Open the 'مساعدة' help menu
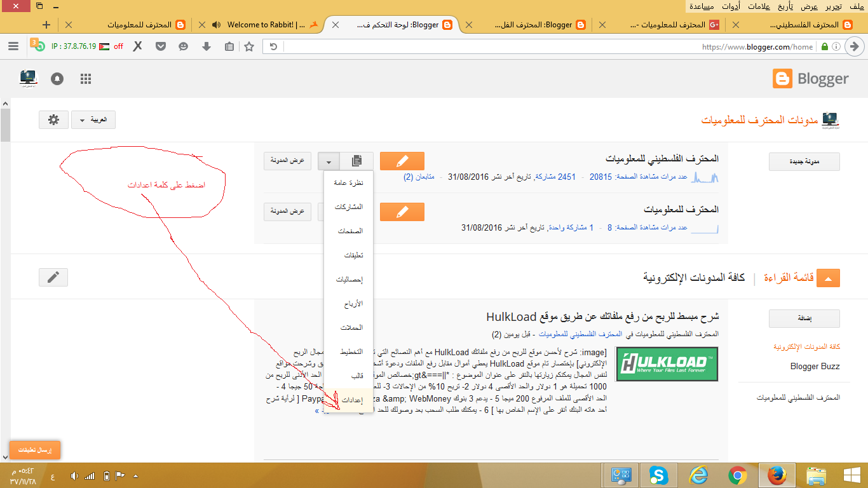Viewport: 868px width, 488px height. click(702, 6)
